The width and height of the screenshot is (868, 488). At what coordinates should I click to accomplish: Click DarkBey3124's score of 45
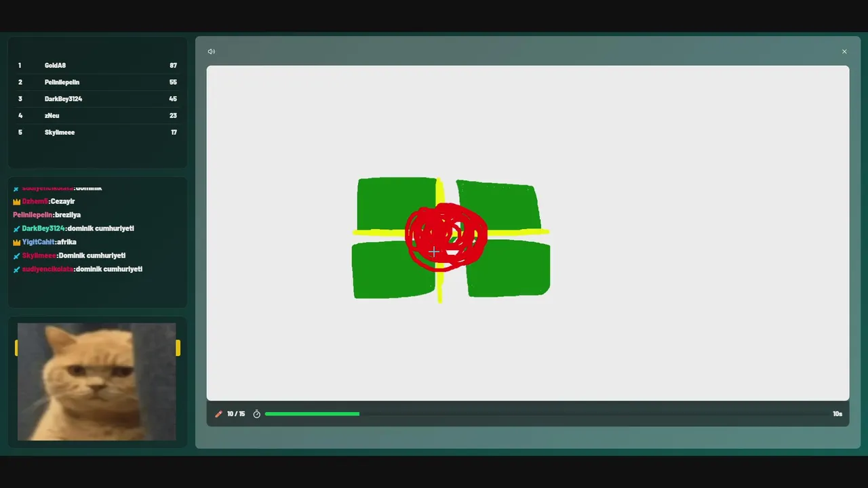(x=173, y=99)
